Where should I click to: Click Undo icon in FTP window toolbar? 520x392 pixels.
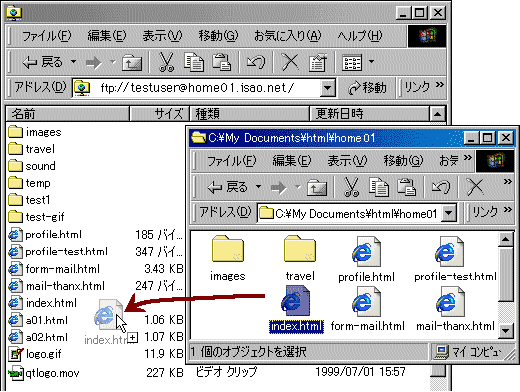[256, 62]
